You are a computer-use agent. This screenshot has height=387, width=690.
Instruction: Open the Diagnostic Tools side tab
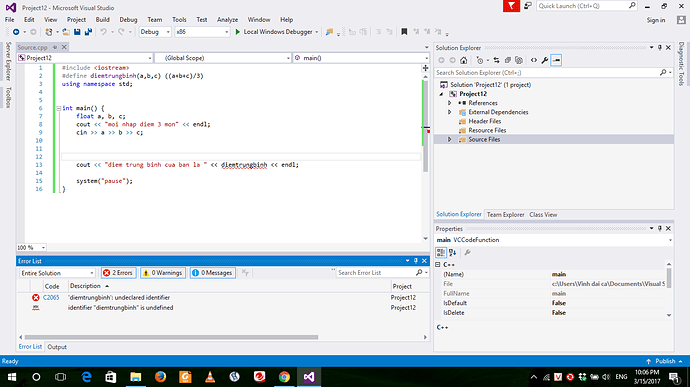681,64
